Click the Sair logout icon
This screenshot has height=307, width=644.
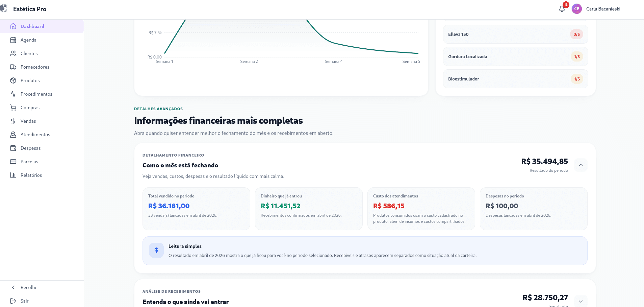pos(13,301)
